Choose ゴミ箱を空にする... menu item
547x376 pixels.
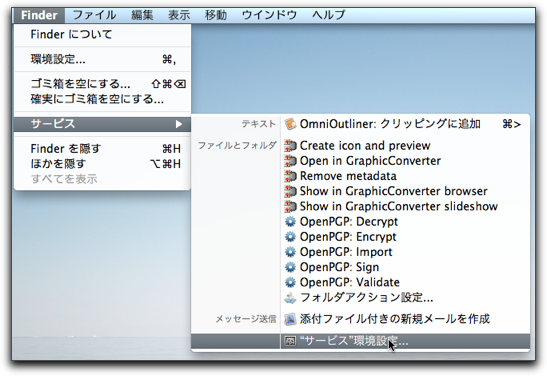pyautogui.click(x=102, y=84)
